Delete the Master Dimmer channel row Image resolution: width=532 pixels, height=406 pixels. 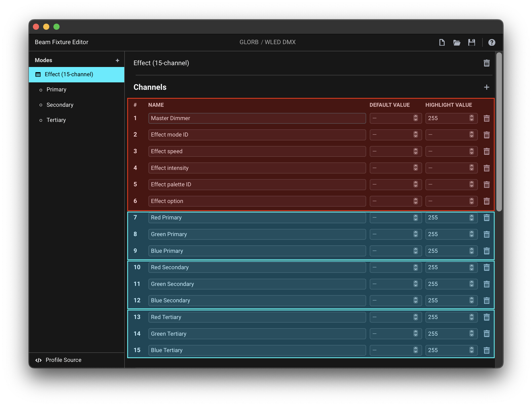point(486,118)
